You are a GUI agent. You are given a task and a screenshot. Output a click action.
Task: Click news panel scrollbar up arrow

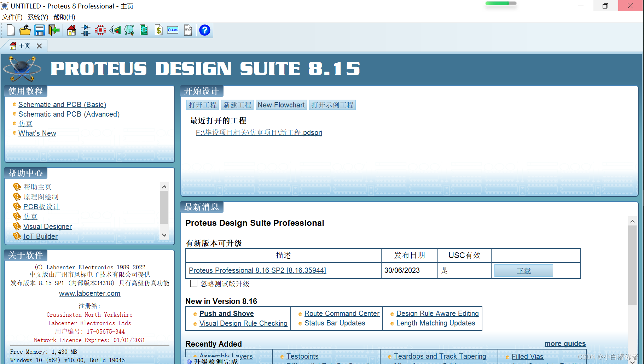tap(632, 221)
